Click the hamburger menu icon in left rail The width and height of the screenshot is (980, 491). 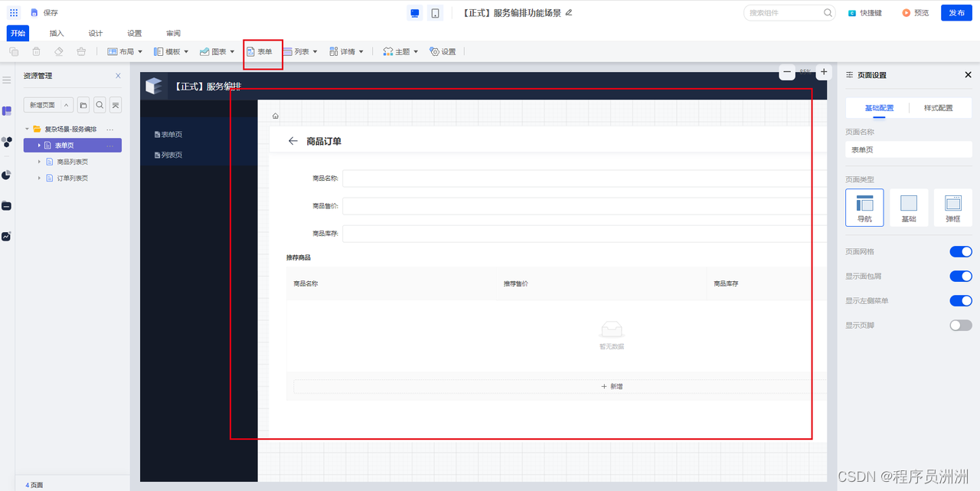(6, 80)
